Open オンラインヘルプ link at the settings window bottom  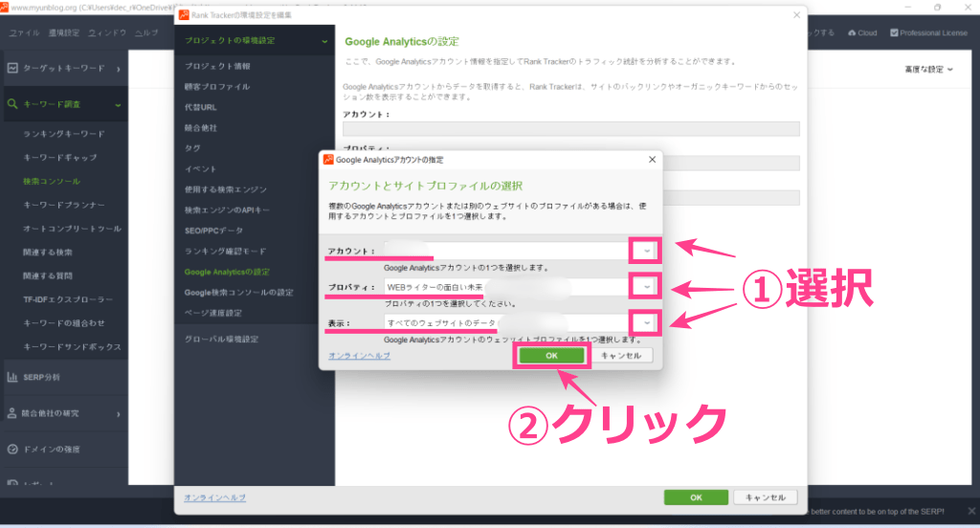point(214,498)
